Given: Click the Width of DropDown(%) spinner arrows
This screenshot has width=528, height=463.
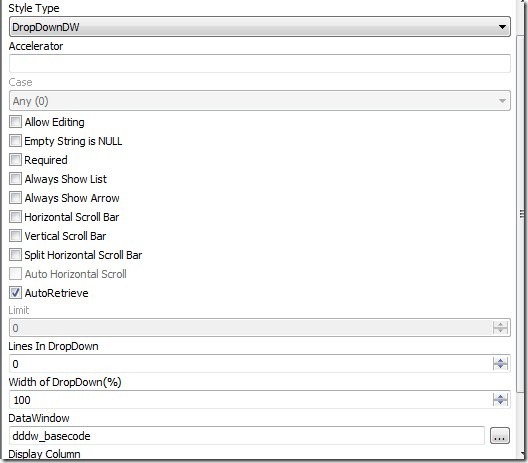Looking at the screenshot, I should 500,399.
